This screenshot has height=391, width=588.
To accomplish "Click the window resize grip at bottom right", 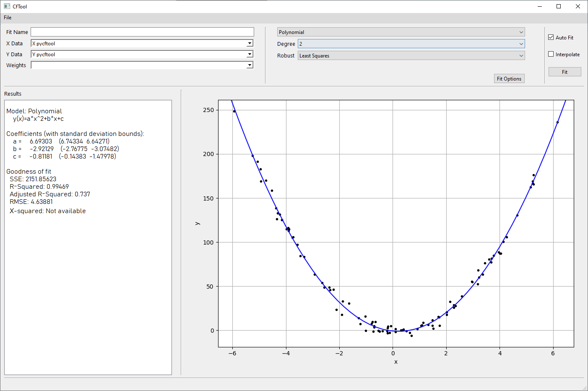I will [x=585, y=388].
